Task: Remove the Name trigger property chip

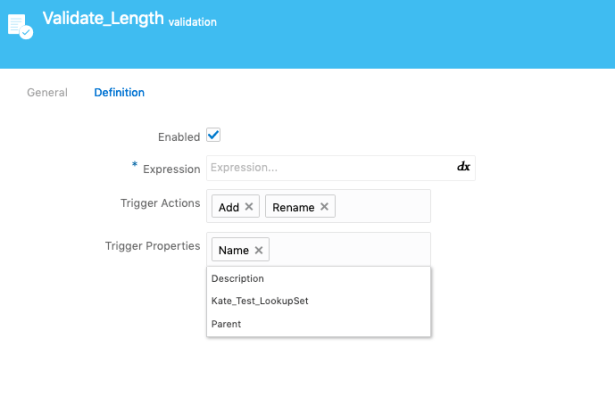Action: [259, 250]
